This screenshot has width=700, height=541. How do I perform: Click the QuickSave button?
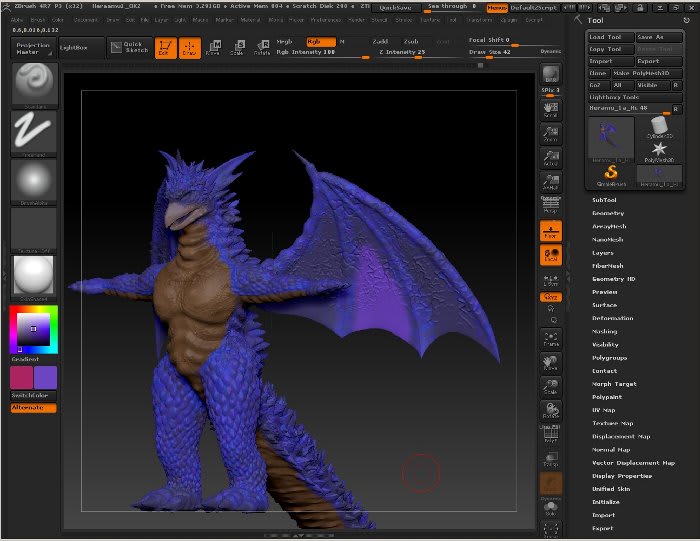coord(396,8)
